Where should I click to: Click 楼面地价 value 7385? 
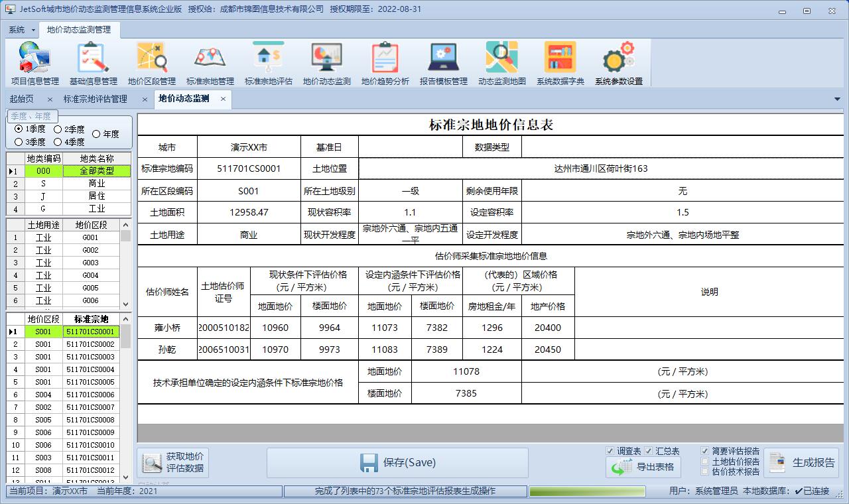click(x=466, y=393)
